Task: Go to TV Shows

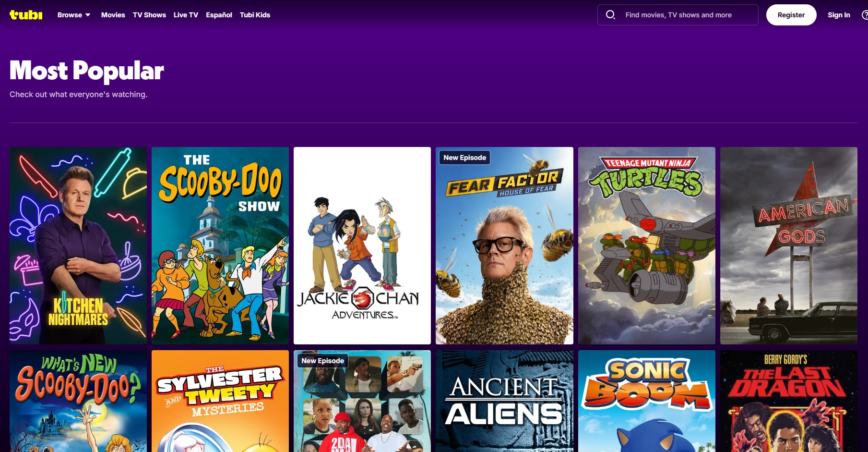Action: pyautogui.click(x=149, y=15)
